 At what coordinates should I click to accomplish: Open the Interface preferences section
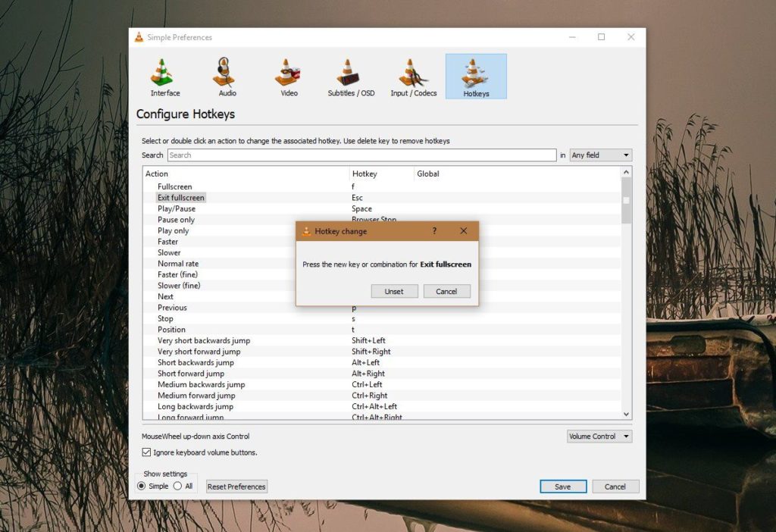164,74
